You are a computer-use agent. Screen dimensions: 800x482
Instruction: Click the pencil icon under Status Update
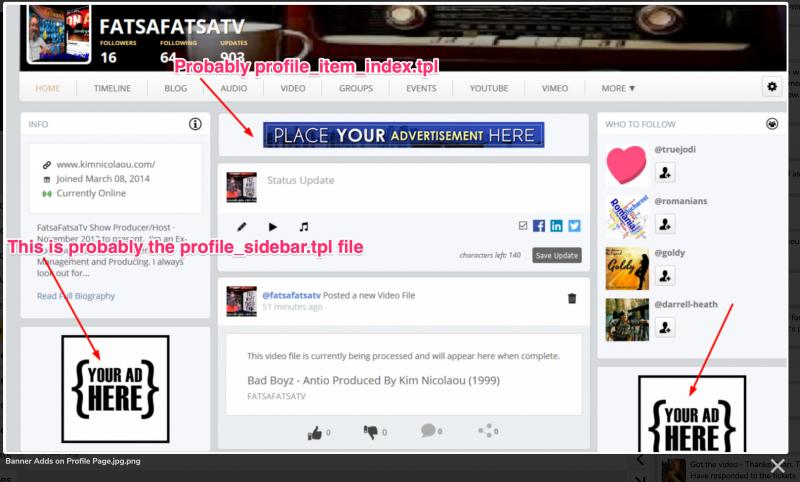[242, 227]
